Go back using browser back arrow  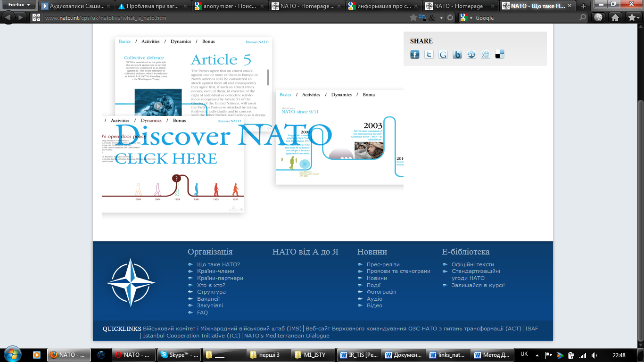click(x=9, y=17)
